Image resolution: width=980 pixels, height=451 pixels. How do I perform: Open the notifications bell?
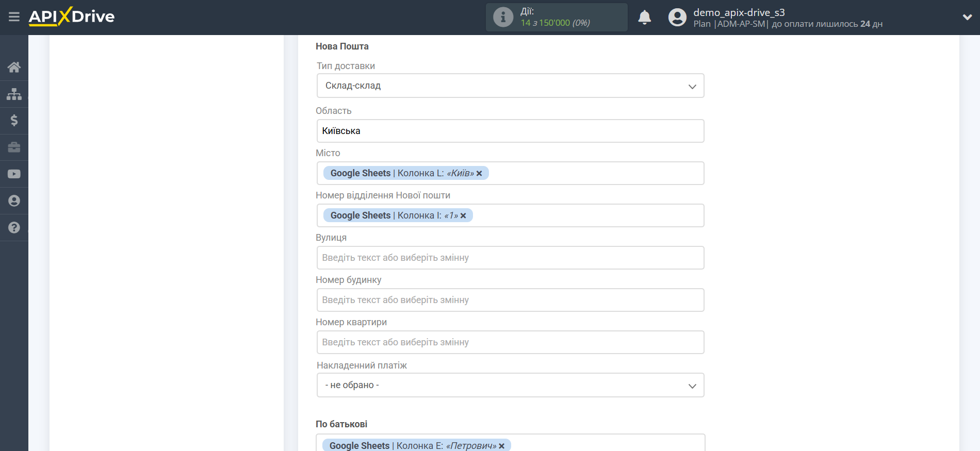(644, 18)
